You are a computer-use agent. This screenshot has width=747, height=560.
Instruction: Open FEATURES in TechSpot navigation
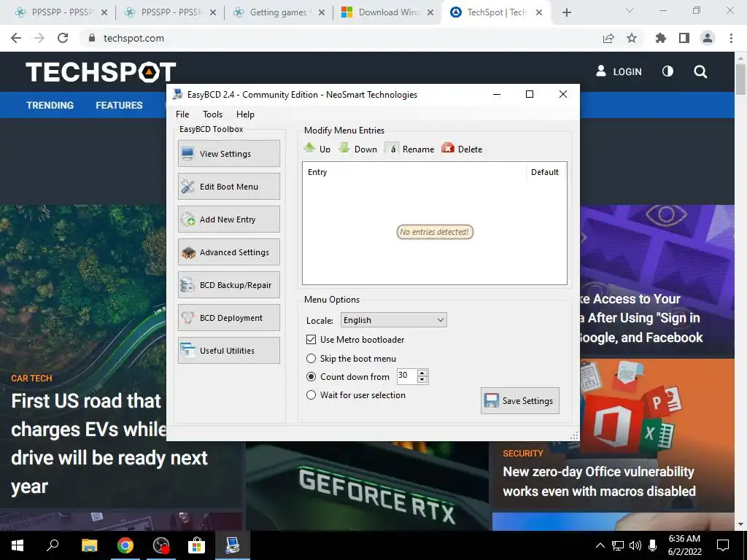[119, 105]
